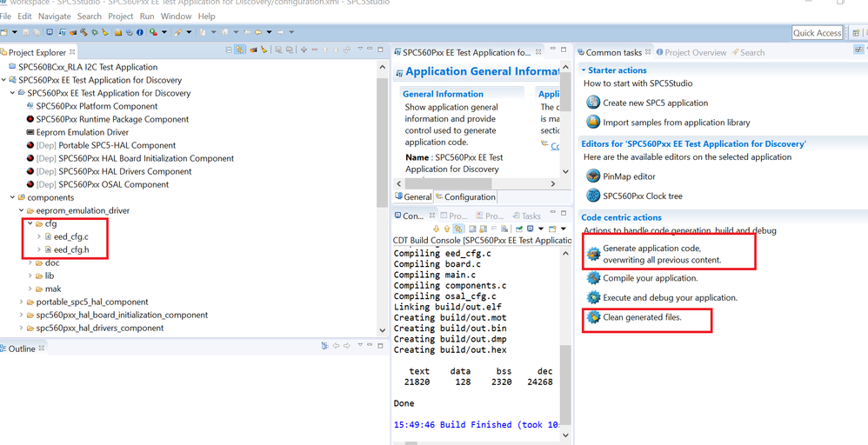Click the New wizard icon in main toolbar
This screenshot has width=868, height=445.
3,32
